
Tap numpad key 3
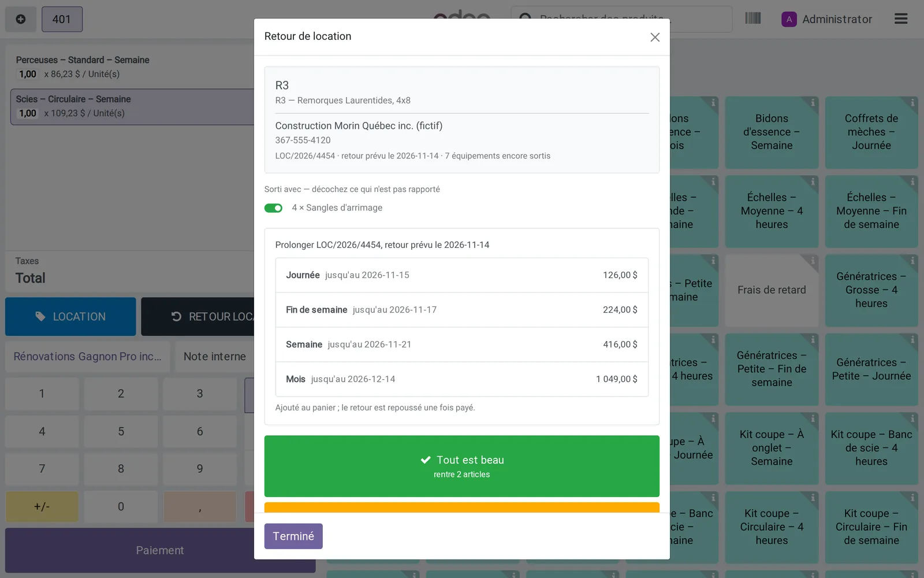pyautogui.click(x=200, y=394)
